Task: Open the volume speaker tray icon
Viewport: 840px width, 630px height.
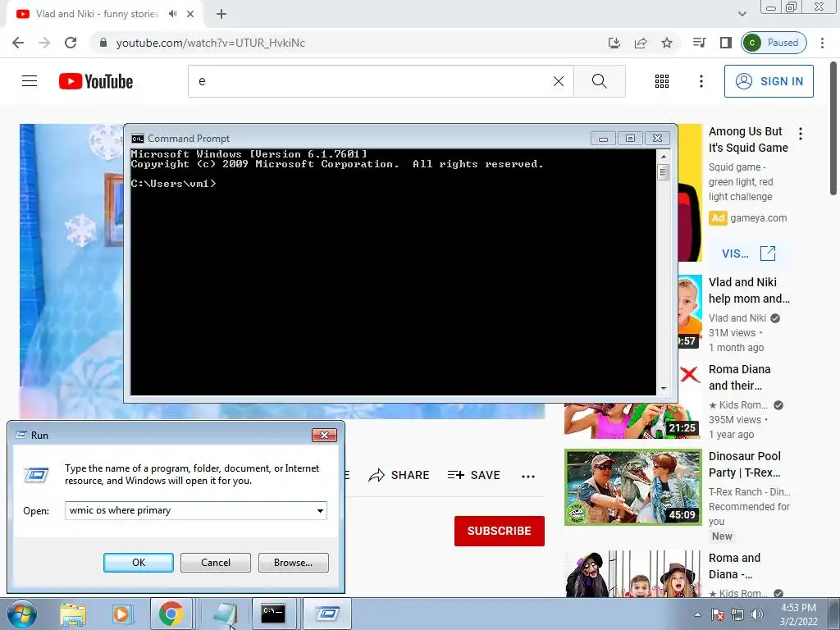Action: pyautogui.click(x=756, y=614)
